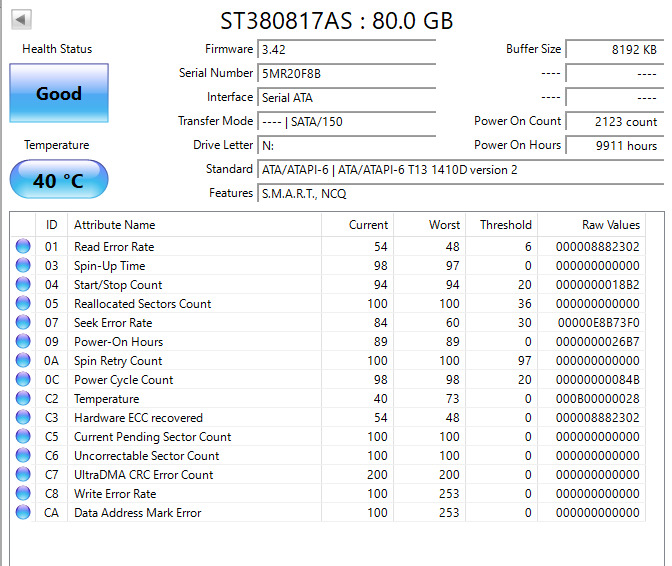Viewport: 672px width, 566px height.
Task: Click the Interface field showing Serial ATA
Action: click(x=347, y=97)
